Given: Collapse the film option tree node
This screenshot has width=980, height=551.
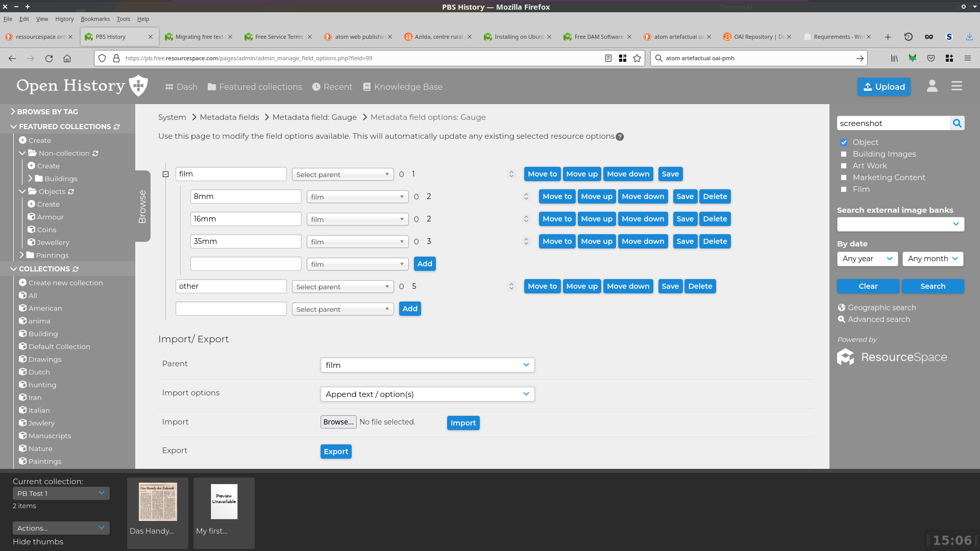Looking at the screenshot, I should point(165,174).
